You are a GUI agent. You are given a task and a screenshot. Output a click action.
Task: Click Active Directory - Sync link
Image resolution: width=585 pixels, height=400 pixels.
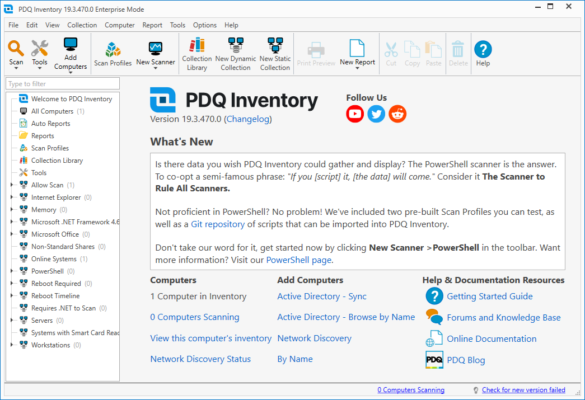tap(322, 296)
